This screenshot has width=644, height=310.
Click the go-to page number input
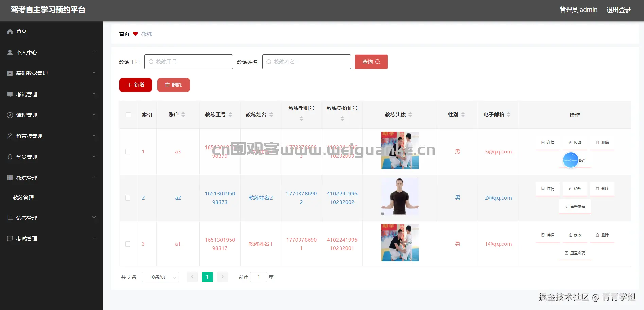click(259, 277)
